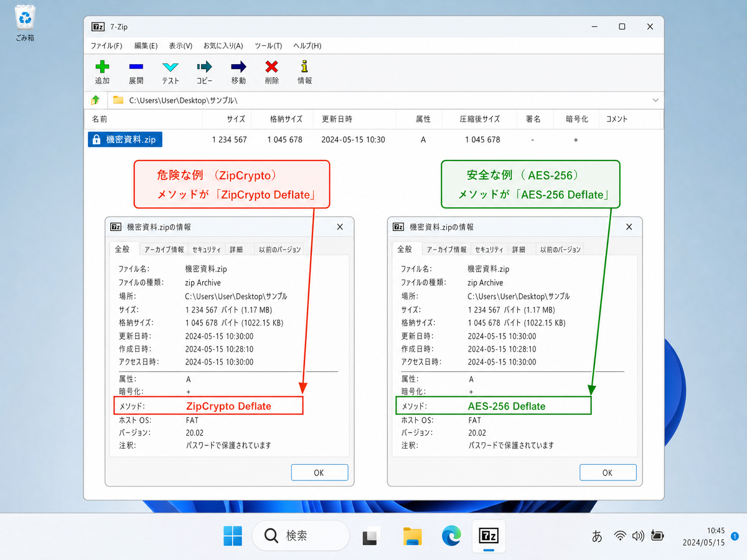
Task: Click the battery tray icon
Action: (x=657, y=536)
